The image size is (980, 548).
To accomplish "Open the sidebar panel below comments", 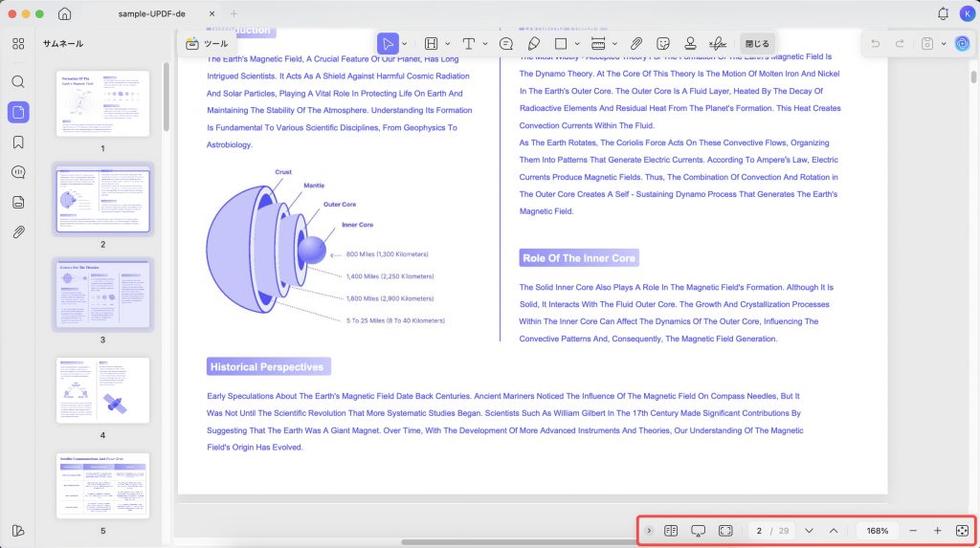I will (18, 203).
